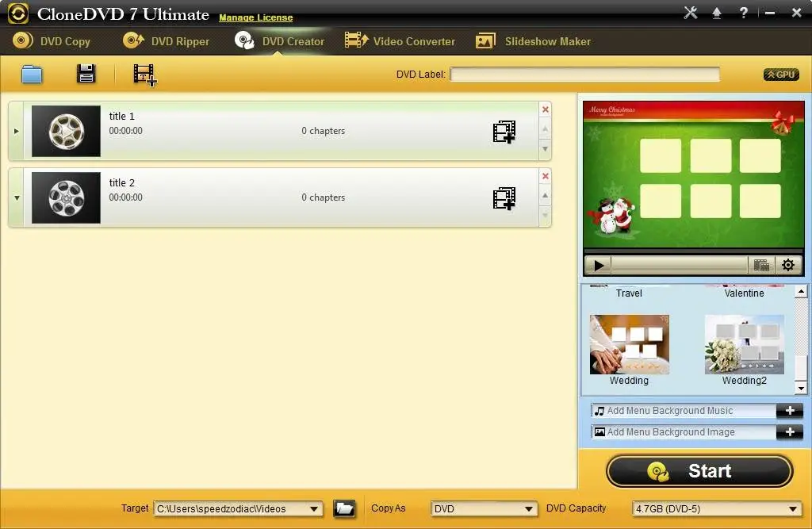
Task: Click the CloneDVD logo icon
Action: click(x=18, y=14)
